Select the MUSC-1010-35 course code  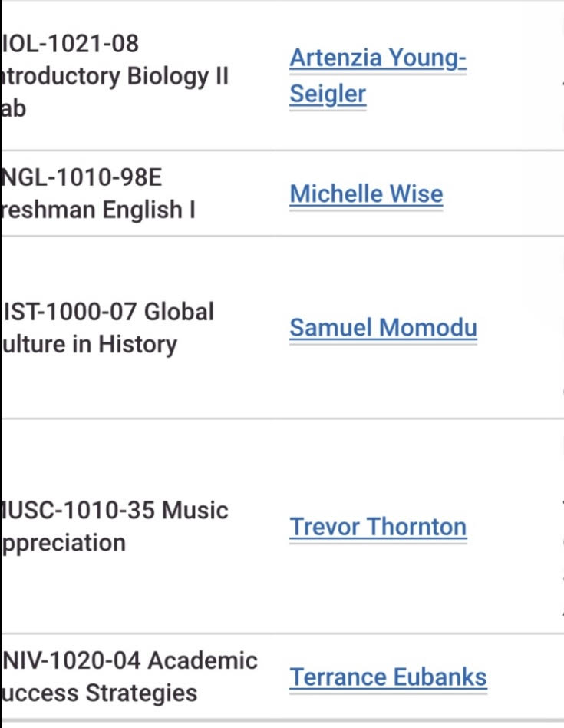click(x=78, y=510)
